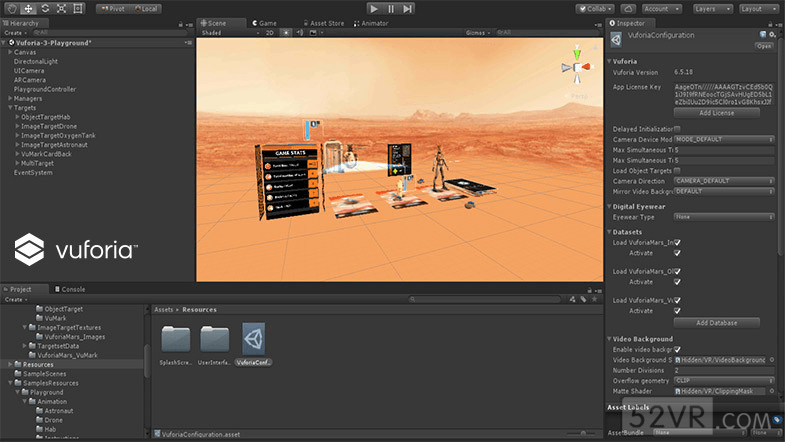Screen dimensions: 785x442
Task: Toggle Activate under VuforiaMars_Images
Action: [677, 253]
